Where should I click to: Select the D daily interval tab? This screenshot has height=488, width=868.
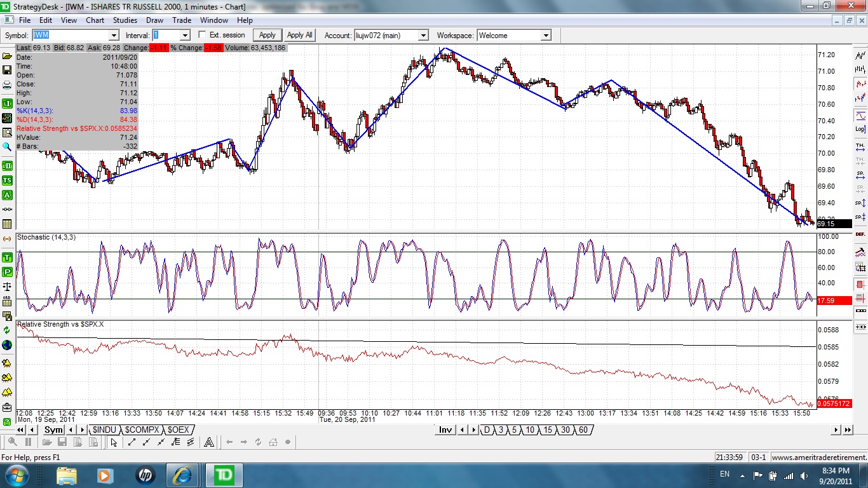[487, 430]
